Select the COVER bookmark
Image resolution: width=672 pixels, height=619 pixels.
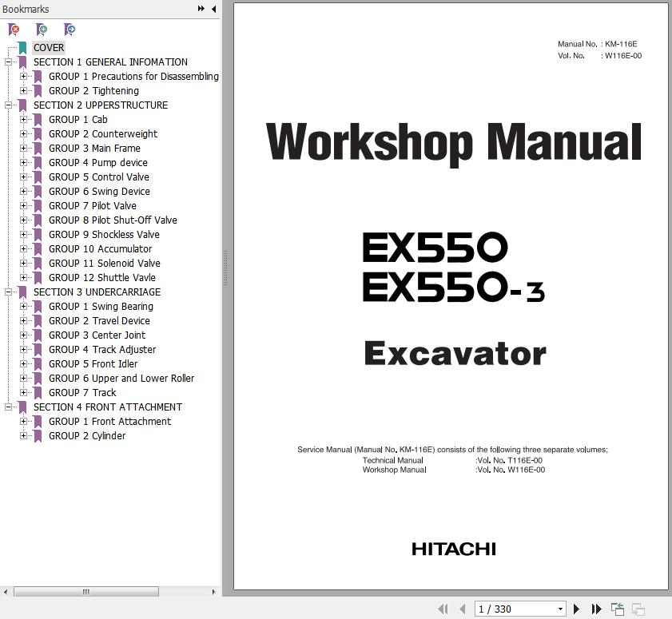tap(49, 48)
